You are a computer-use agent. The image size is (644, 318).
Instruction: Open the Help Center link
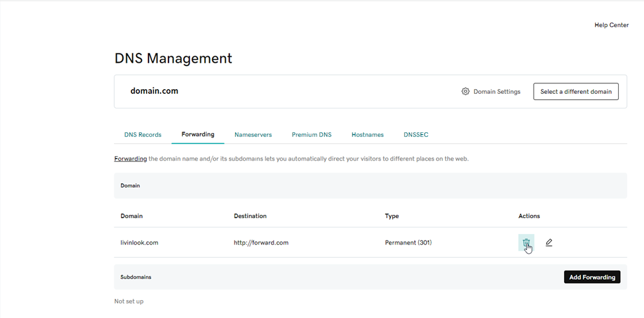[612, 25]
